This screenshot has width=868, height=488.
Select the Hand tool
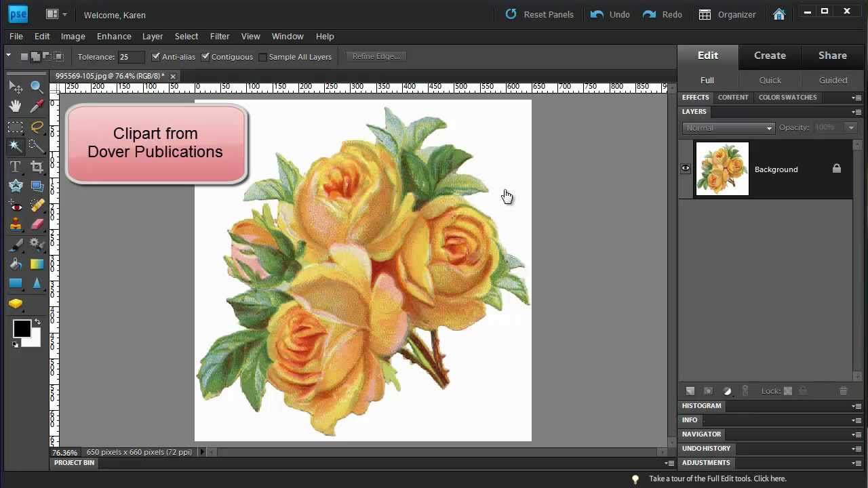click(16, 106)
